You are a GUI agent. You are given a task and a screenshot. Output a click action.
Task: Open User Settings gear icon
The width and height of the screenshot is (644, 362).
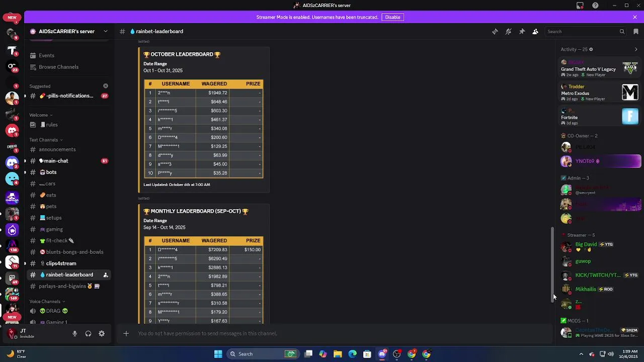(x=102, y=333)
